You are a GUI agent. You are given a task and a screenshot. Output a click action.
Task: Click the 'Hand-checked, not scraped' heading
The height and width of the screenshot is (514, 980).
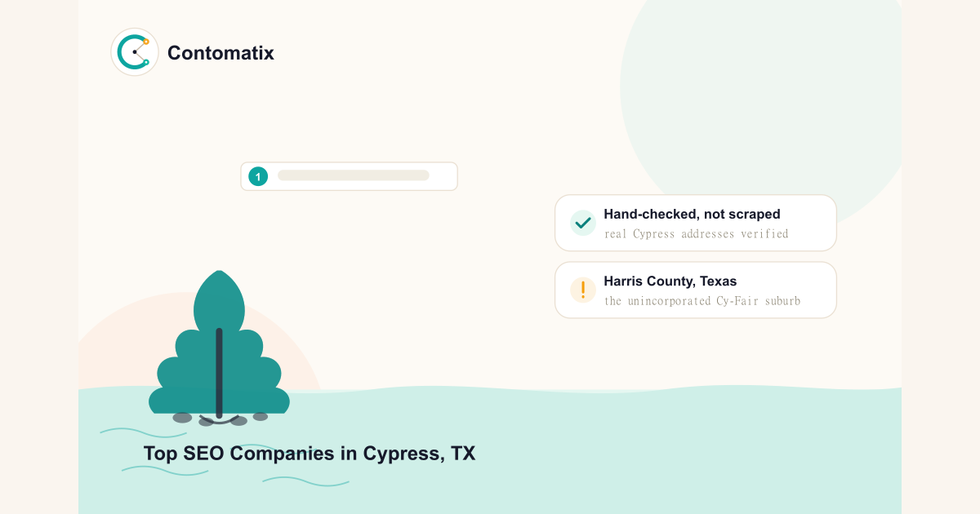coord(692,215)
